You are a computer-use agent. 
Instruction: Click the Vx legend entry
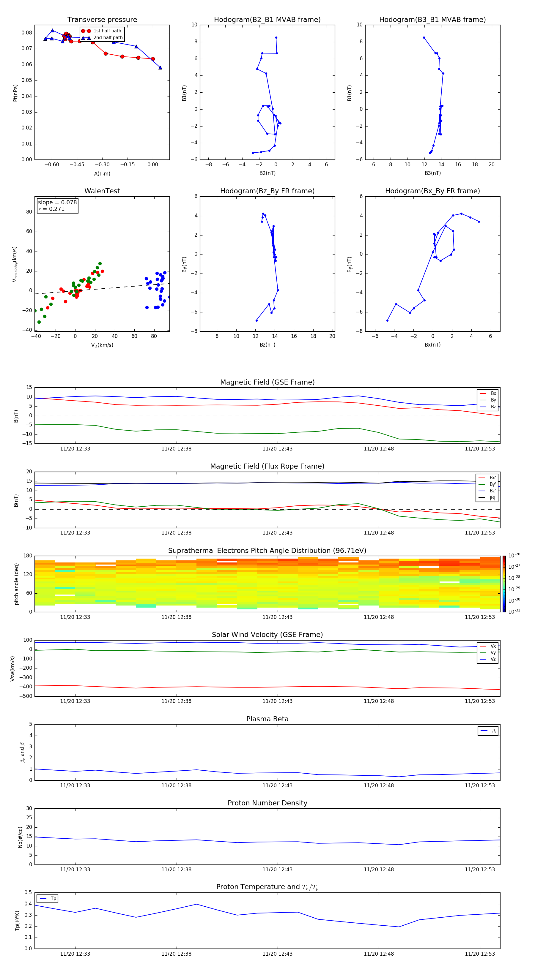pyautogui.click(x=488, y=646)
